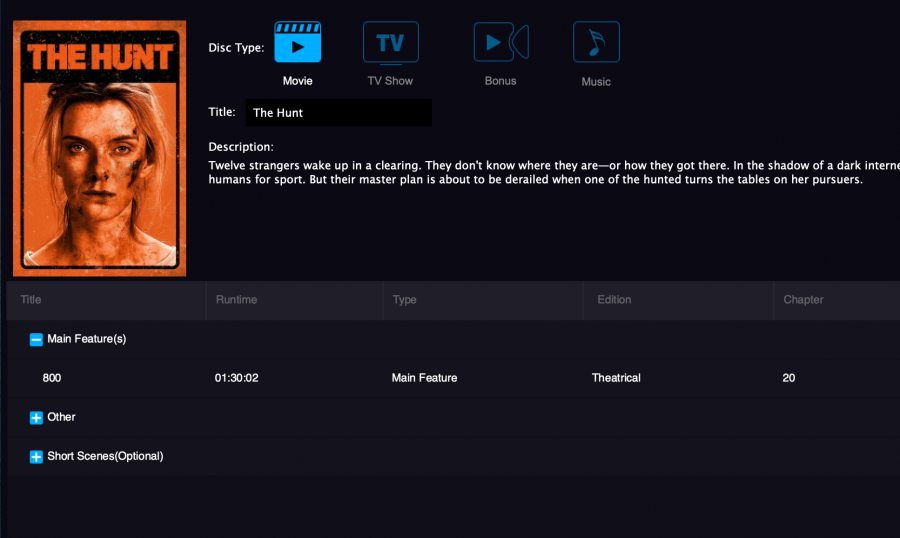
Task: Select title 800 in the list
Action: click(52, 378)
